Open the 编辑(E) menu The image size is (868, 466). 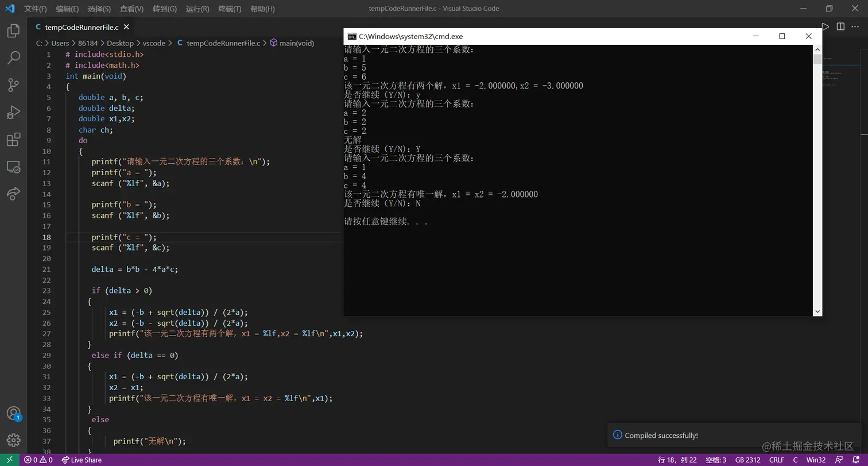(x=68, y=9)
